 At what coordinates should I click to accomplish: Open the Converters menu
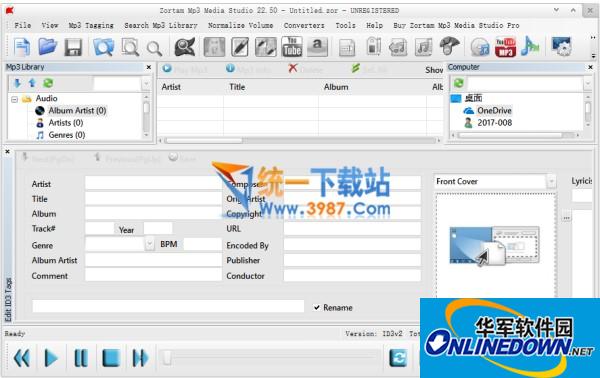[304, 25]
